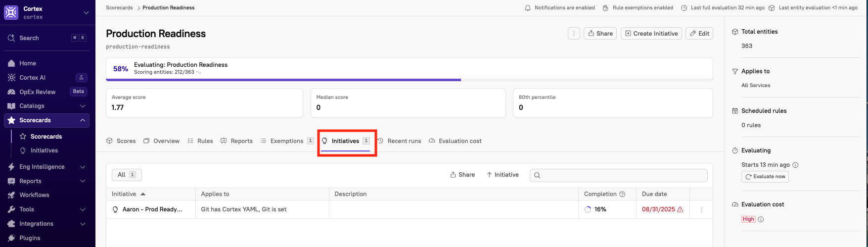Click the last entity evaluation cube icon
The height and width of the screenshot is (247, 868).
pyautogui.click(x=772, y=8)
